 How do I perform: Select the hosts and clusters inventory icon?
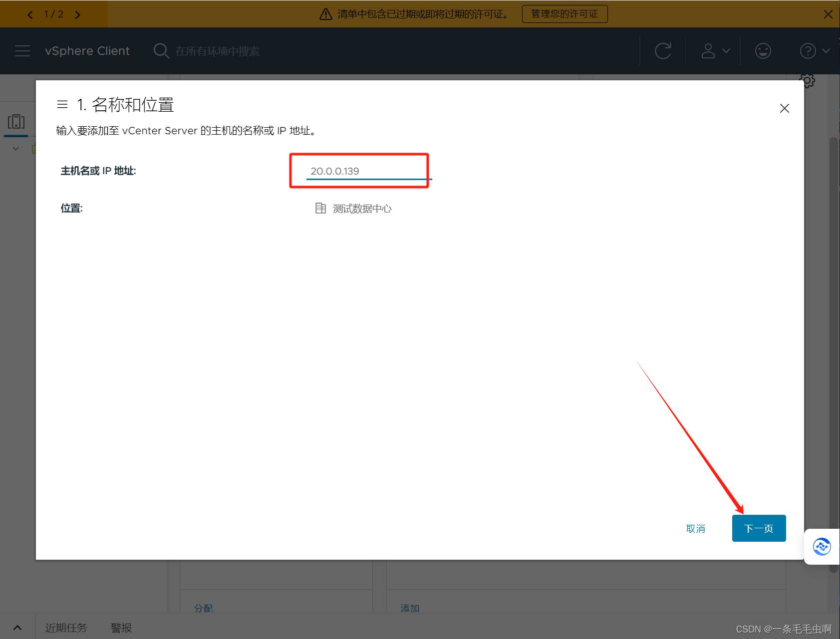(16, 122)
